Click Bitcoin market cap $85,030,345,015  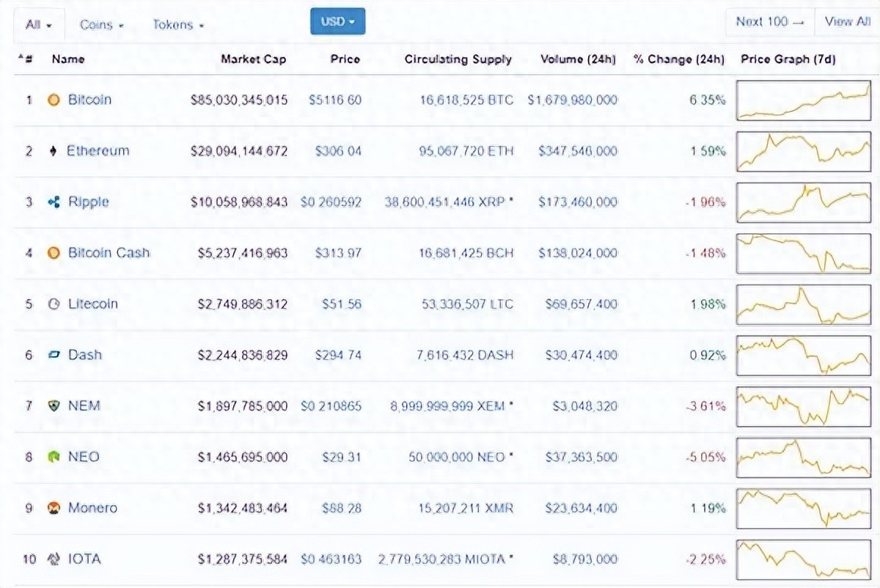pyautogui.click(x=239, y=100)
